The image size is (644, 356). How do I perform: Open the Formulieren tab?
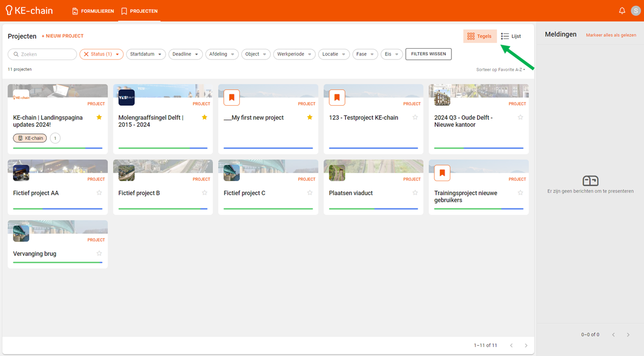93,11
